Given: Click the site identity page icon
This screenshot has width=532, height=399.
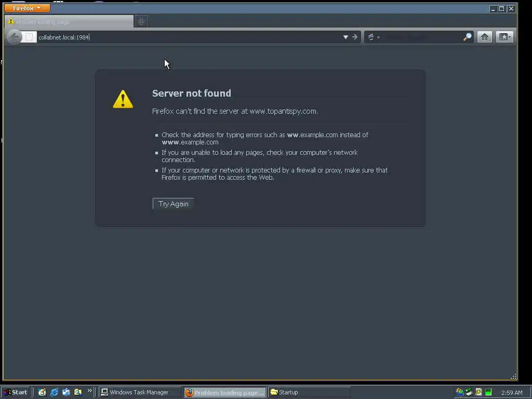Looking at the screenshot, I should click(29, 37).
